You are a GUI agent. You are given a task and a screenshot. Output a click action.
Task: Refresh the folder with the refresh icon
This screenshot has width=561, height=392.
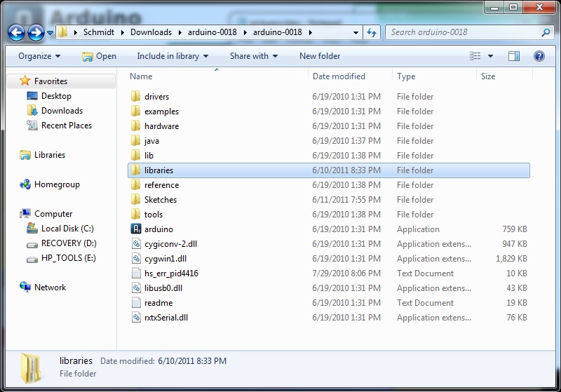(x=372, y=32)
